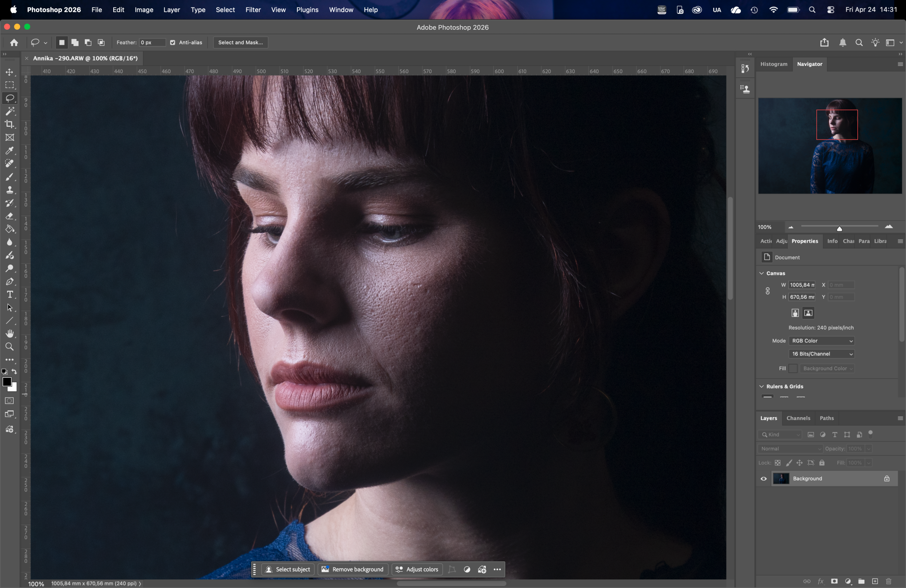
Task: Open the Filter menu
Action: pos(253,9)
